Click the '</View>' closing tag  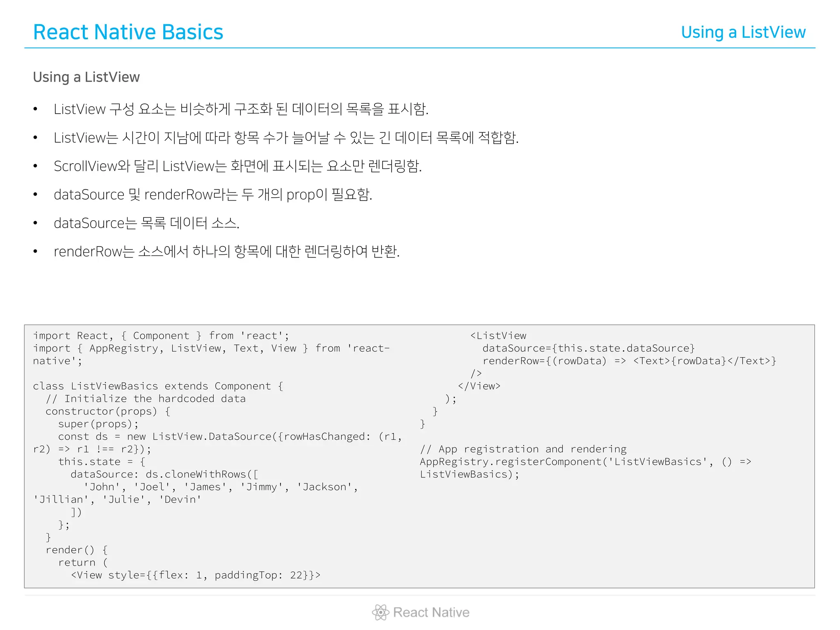479,386
